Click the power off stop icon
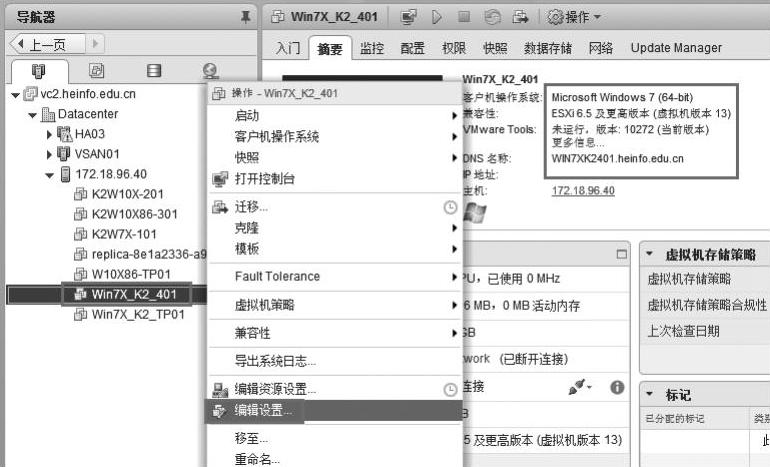This screenshot has width=770, height=467. [464, 17]
